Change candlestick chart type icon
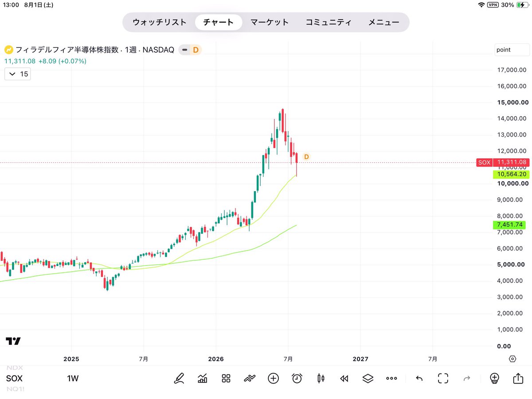The image size is (532, 399). click(x=321, y=378)
